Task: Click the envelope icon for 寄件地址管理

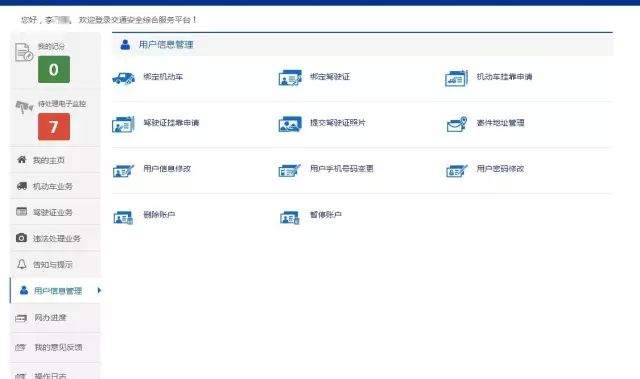Action: 456,124
